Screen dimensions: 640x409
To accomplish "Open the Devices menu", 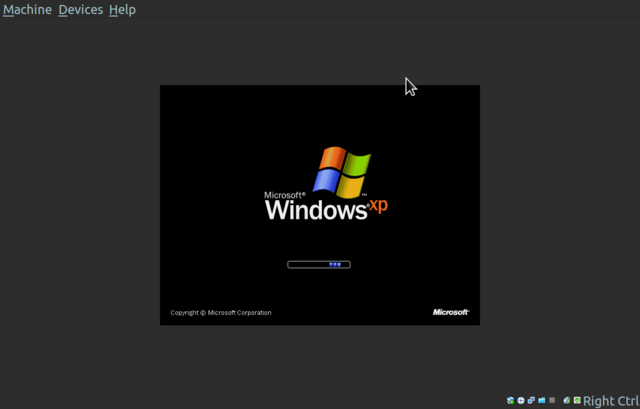I will tap(80, 9).
